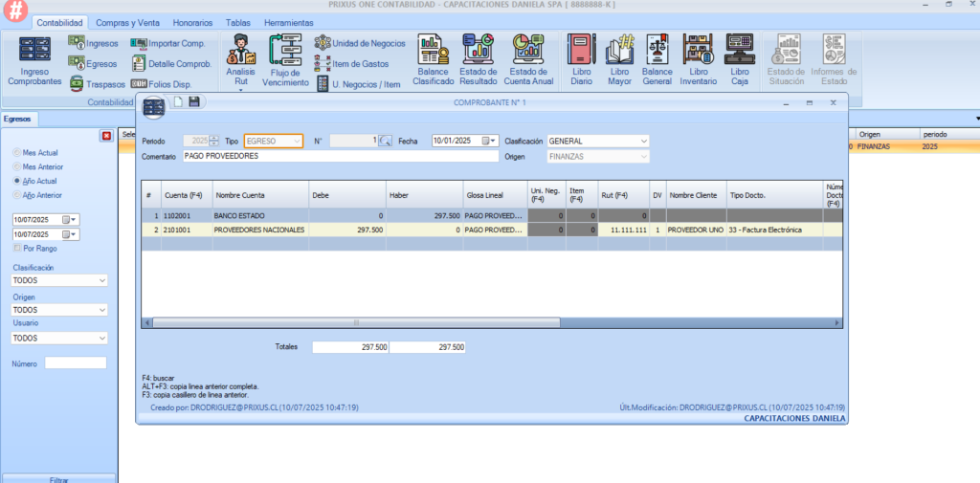Viewport: 980px width, 483px height.
Task: Click the Filtrar button
Action: coord(58,477)
